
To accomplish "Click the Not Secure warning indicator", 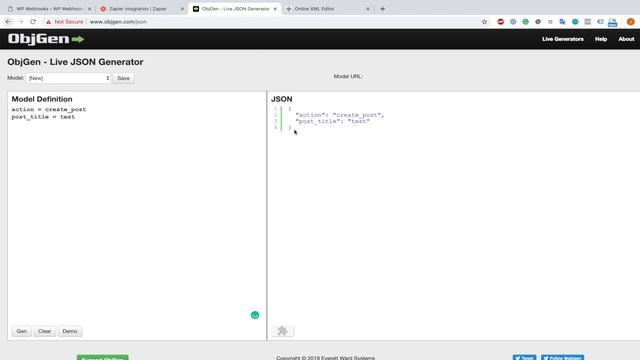I will click(64, 22).
